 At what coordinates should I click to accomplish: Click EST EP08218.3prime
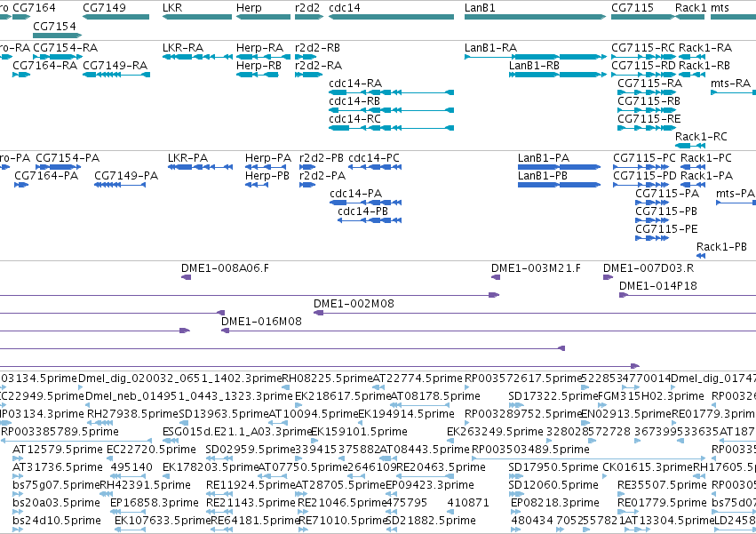[515, 513]
